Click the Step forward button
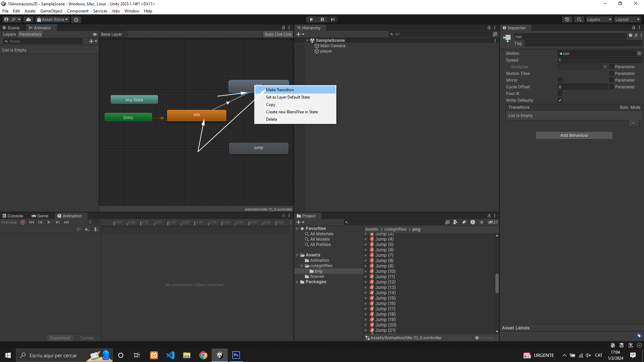 click(332, 19)
